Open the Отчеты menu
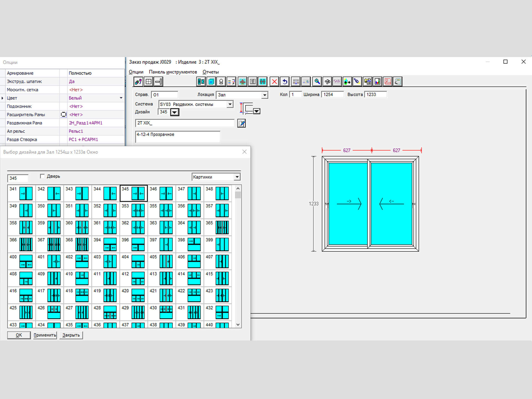The image size is (532, 399). 210,72
